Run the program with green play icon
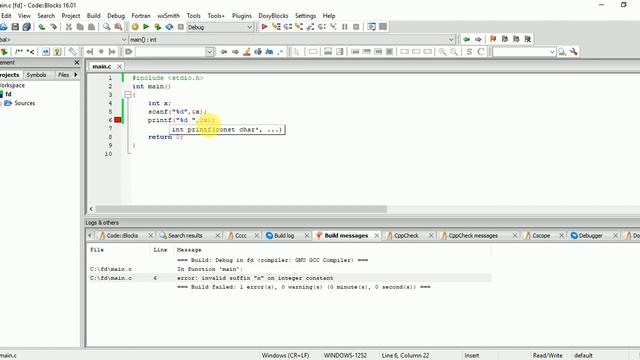The width and height of the screenshot is (640, 360). pos(146,27)
